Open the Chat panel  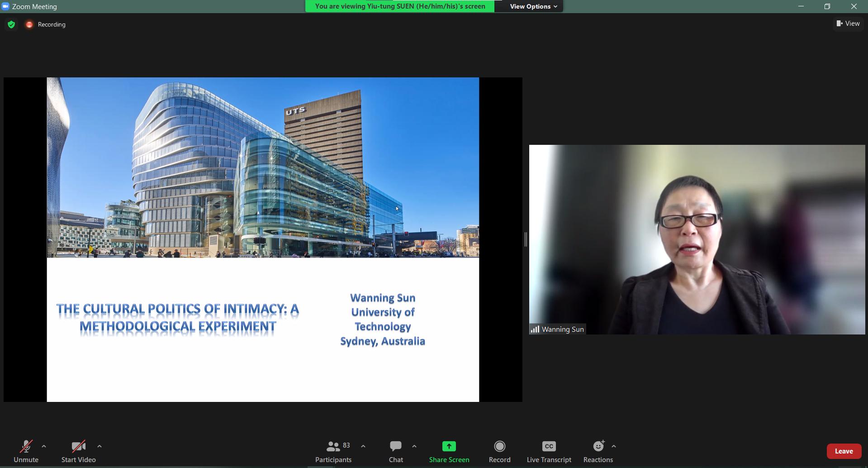(x=396, y=451)
